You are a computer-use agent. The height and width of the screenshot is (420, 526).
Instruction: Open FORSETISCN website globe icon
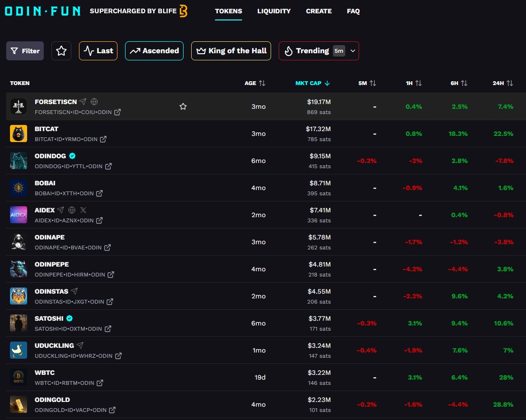pos(94,102)
